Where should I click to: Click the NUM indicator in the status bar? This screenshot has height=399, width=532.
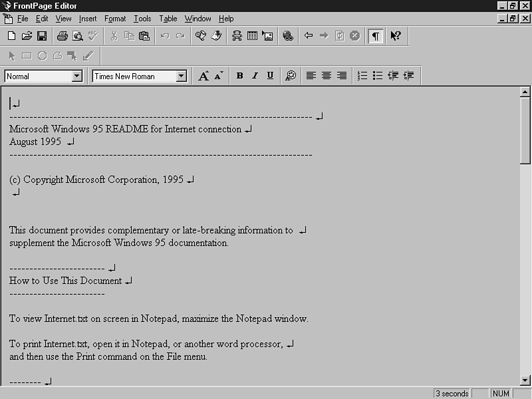click(501, 394)
